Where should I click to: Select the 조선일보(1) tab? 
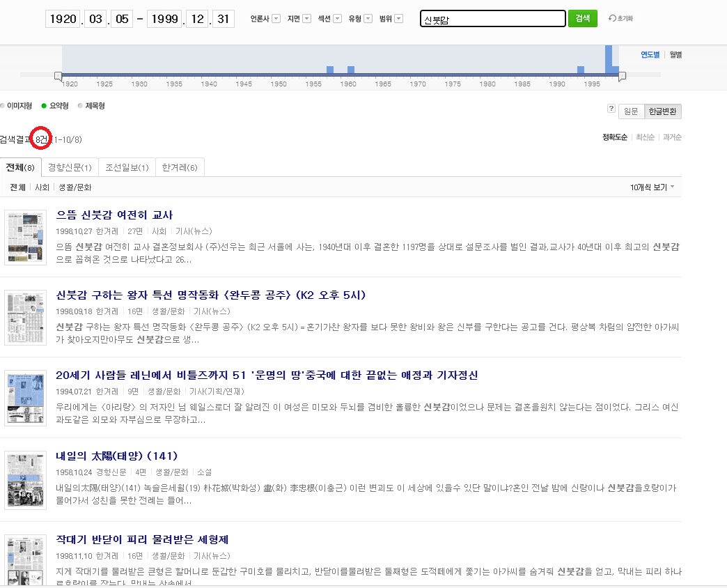tap(127, 167)
